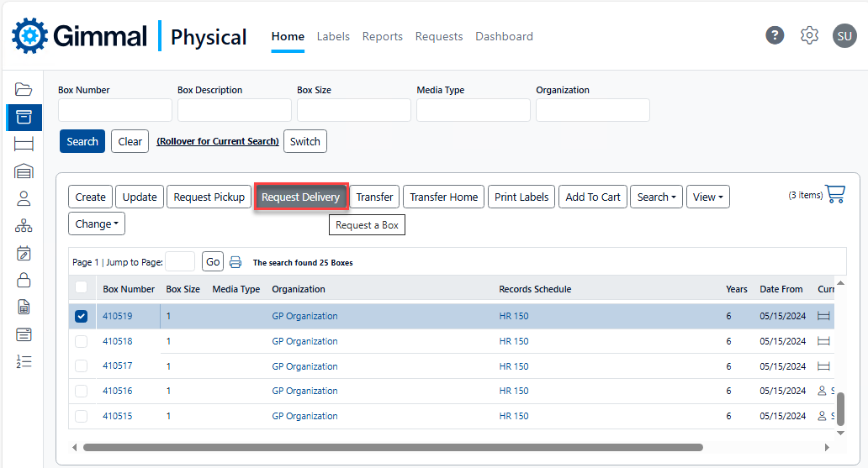868x468 pixels.
Task: Open the help question mark icon
Action: [775, 35]
